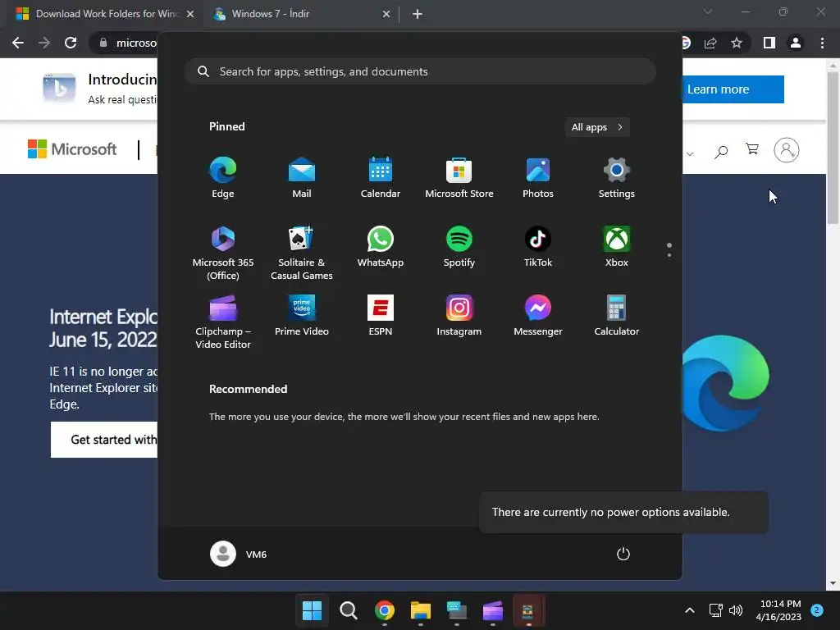840x630 pixels.
Task: Bookmark this page with star icon
Action: click(737, 43)
